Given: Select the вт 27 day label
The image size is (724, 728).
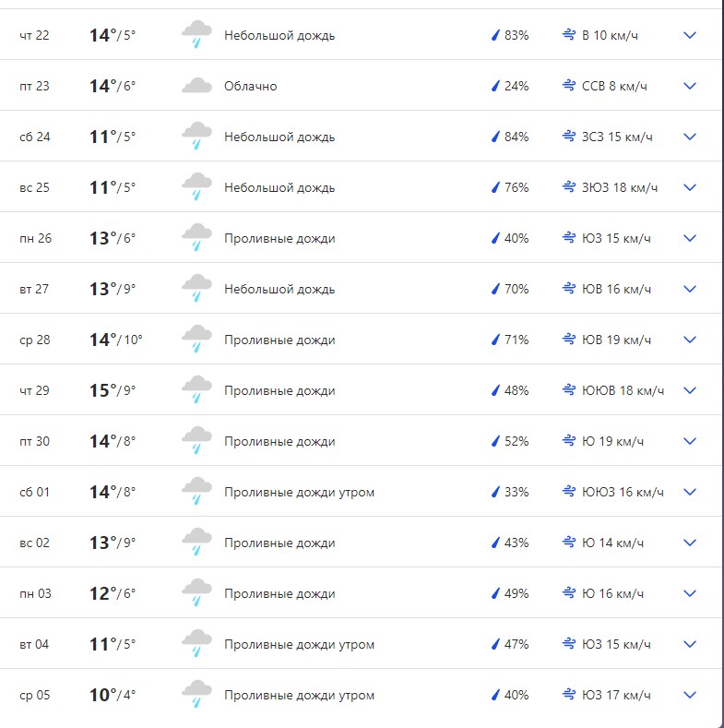Looking at the screenshot, I should 34,289.
